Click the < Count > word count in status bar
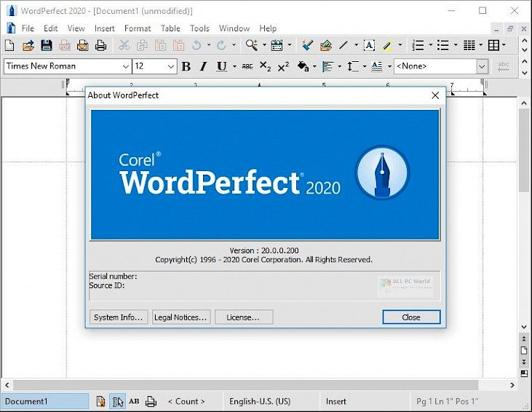The width and height of the screenshot is (532, 412). pyautogui.click(x=186, y=402)
